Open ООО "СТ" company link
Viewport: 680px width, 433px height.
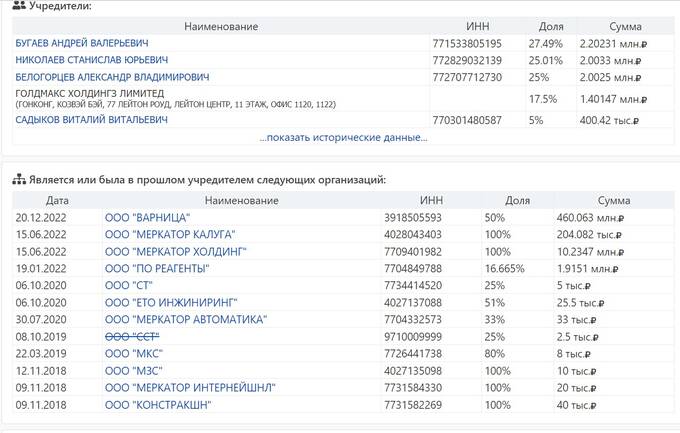[x=128, y=285]
